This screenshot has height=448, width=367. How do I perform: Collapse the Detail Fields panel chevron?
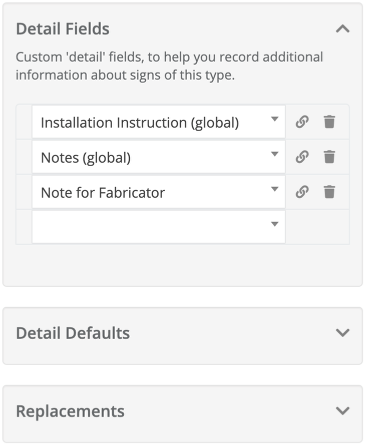tap(343, 29)
